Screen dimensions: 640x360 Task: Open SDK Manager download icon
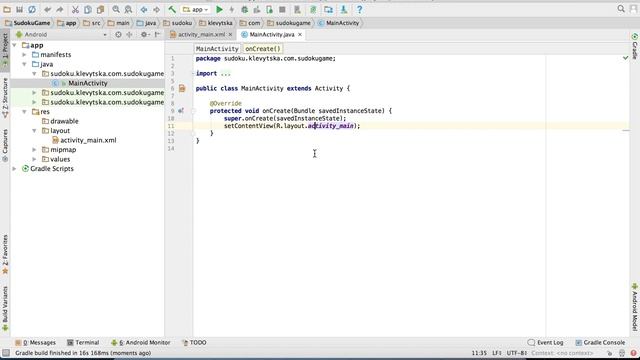(343, 9)
